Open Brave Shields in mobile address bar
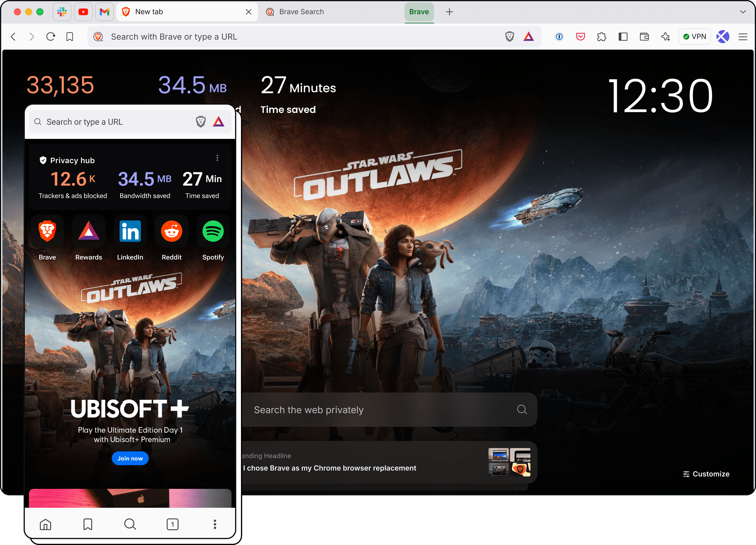The height and width of the screenshot is (545, 756). coord(201,122)
